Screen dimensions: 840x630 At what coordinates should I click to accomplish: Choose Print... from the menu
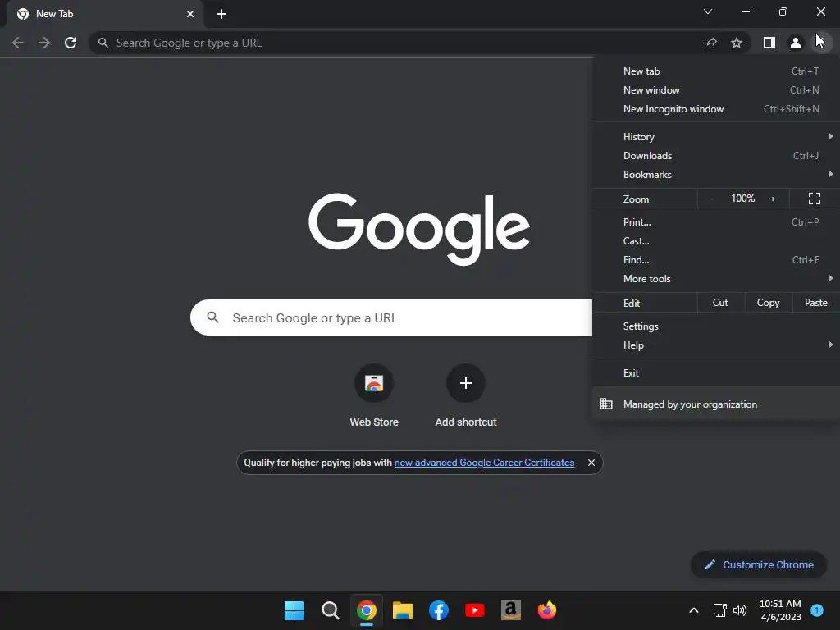tap(716, 221)
